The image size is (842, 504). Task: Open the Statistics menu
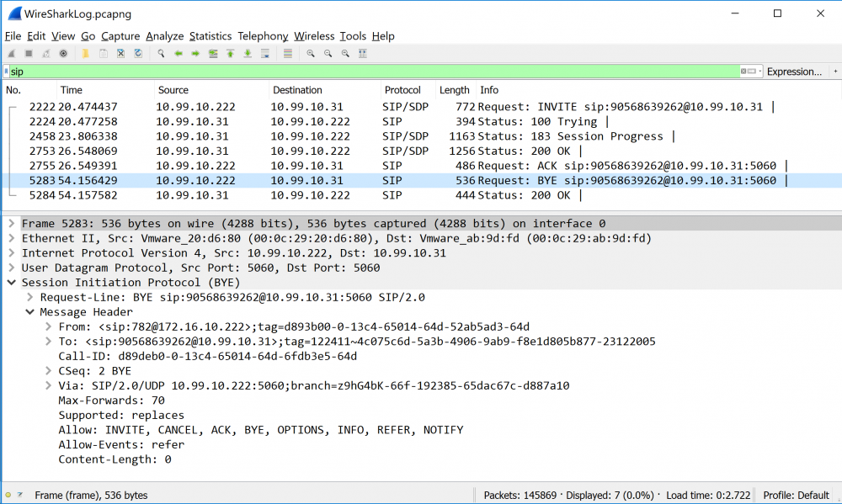pyautogui.click(x=210, y=36)
